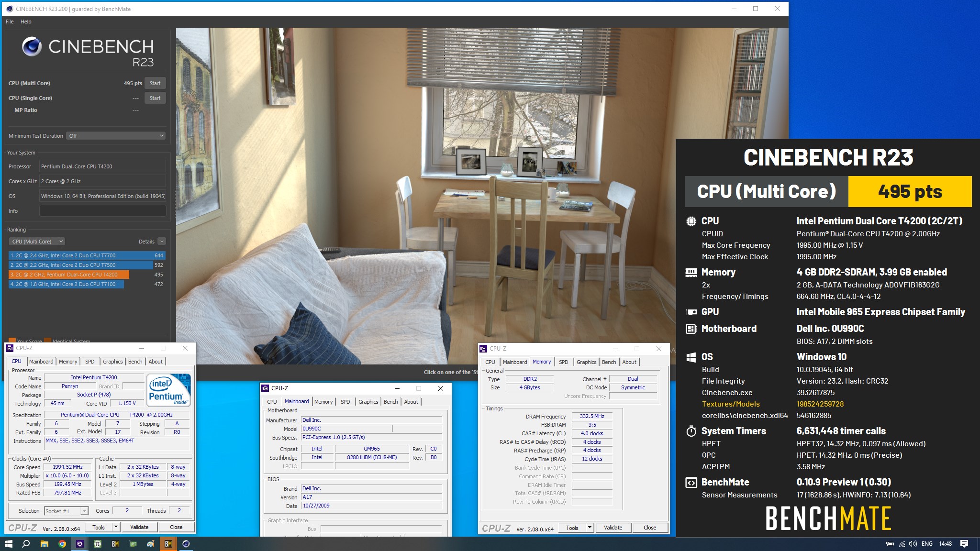Click the first BM BenchMate taskbar icon
This screenshot has width=980, height=551.
click(x=115, y=544)
